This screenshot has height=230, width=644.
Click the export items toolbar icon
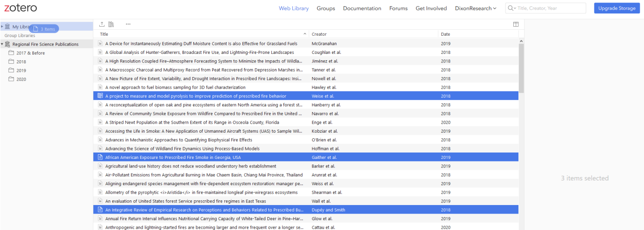tap(102, 24)
